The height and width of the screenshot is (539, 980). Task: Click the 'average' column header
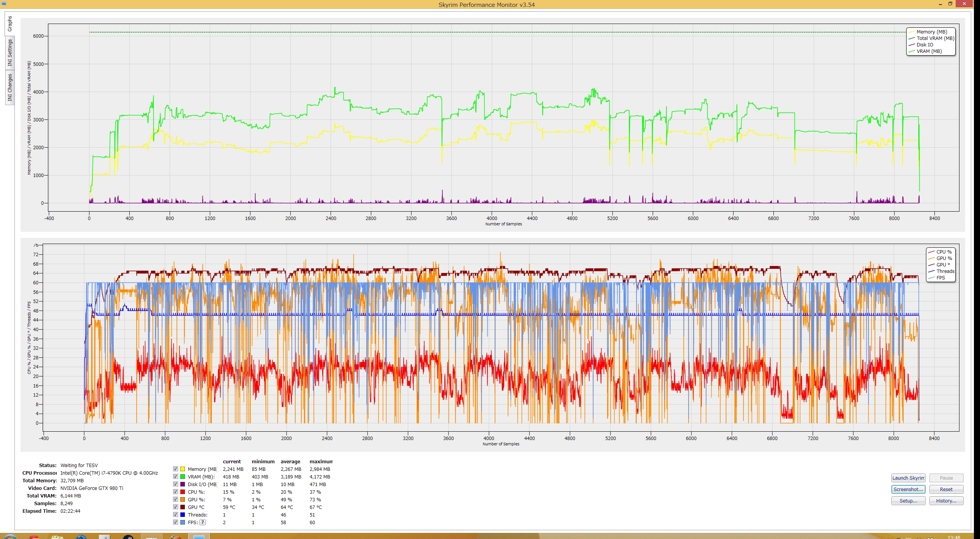[290, 461]
